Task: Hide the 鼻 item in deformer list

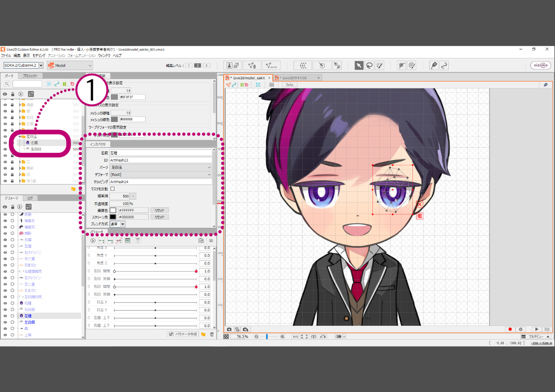Action: pos(5,329)
